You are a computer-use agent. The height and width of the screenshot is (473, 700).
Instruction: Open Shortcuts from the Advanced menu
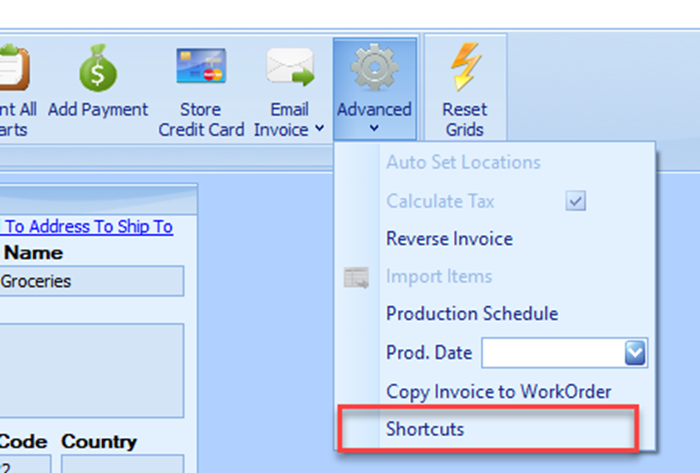pos(425,429)
